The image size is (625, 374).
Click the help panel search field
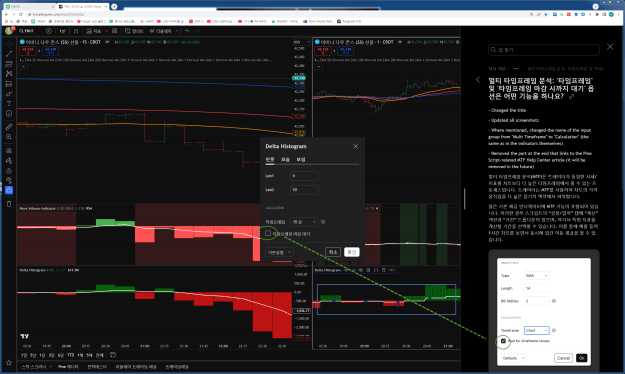(x=544, y=50)
